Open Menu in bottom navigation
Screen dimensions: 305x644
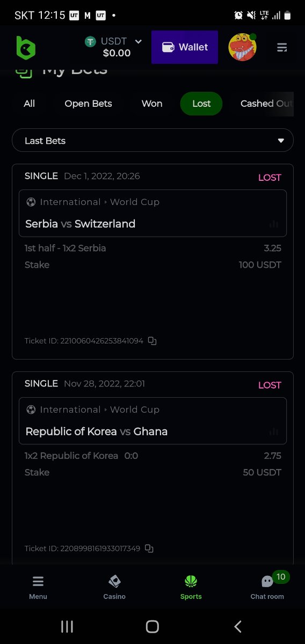pos(38,587)
